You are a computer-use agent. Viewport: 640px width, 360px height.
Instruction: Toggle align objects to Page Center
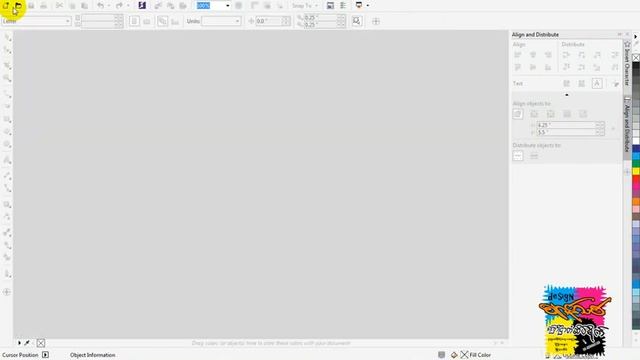click(x=551, y=114)
